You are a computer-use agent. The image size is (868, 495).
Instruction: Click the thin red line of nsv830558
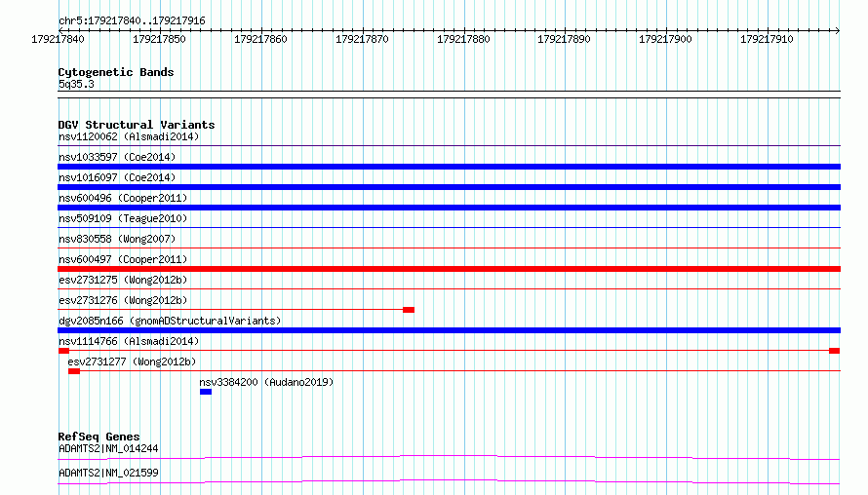(449, 247)
